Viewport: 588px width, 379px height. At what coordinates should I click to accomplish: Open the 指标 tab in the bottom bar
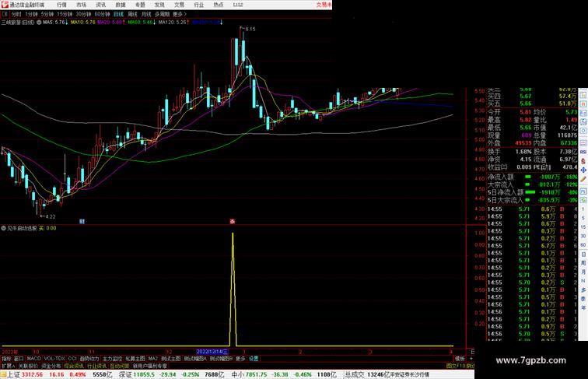click(x=6, y=359)
